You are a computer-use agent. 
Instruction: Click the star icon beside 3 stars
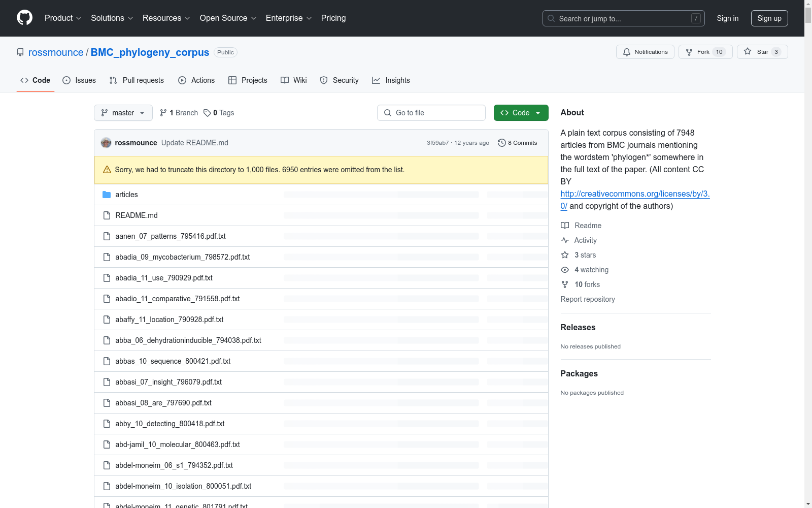565,255
